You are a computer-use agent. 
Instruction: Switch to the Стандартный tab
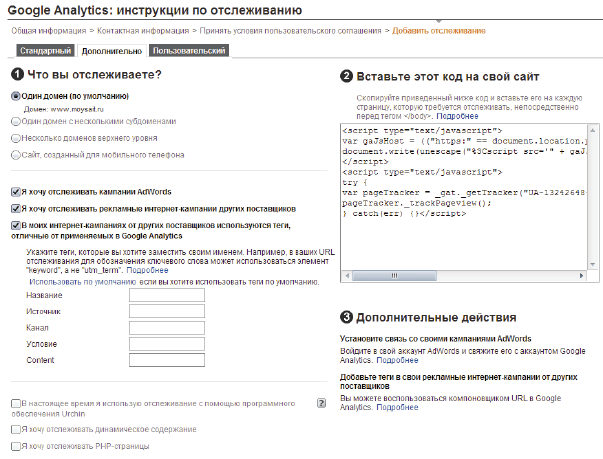(44, 50)
